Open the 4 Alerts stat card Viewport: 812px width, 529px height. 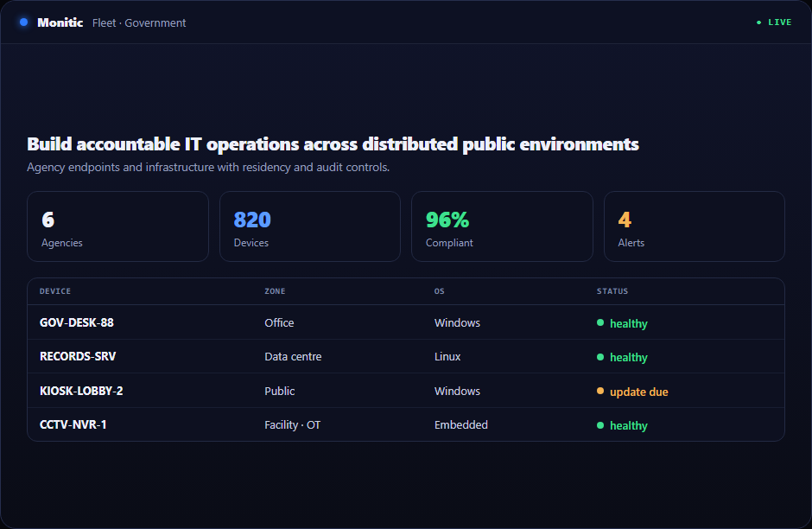point(694,226)
